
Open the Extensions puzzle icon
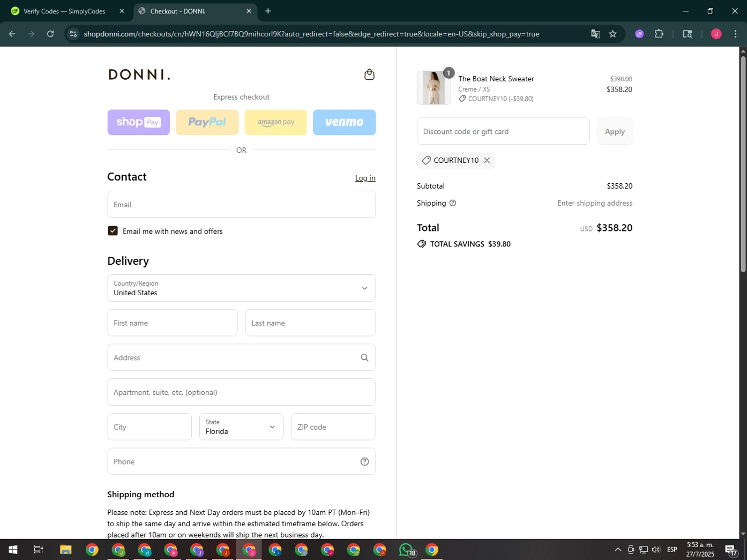pos(659,34)
